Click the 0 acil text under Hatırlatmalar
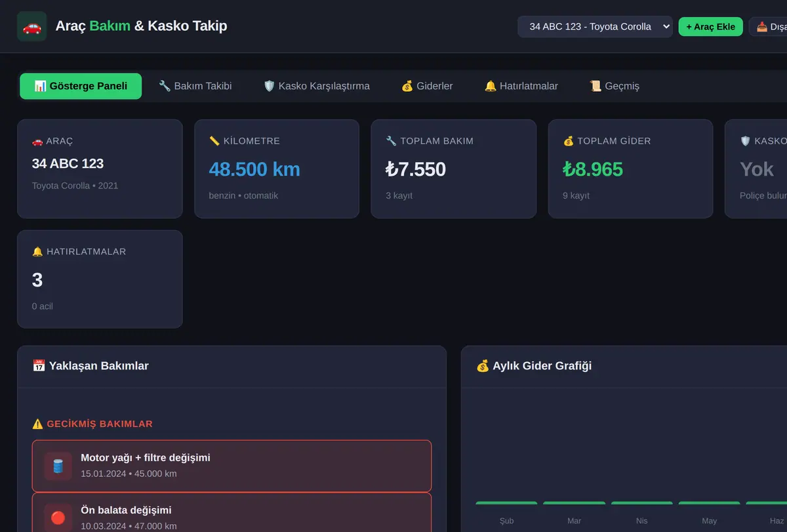 point(43,306)
